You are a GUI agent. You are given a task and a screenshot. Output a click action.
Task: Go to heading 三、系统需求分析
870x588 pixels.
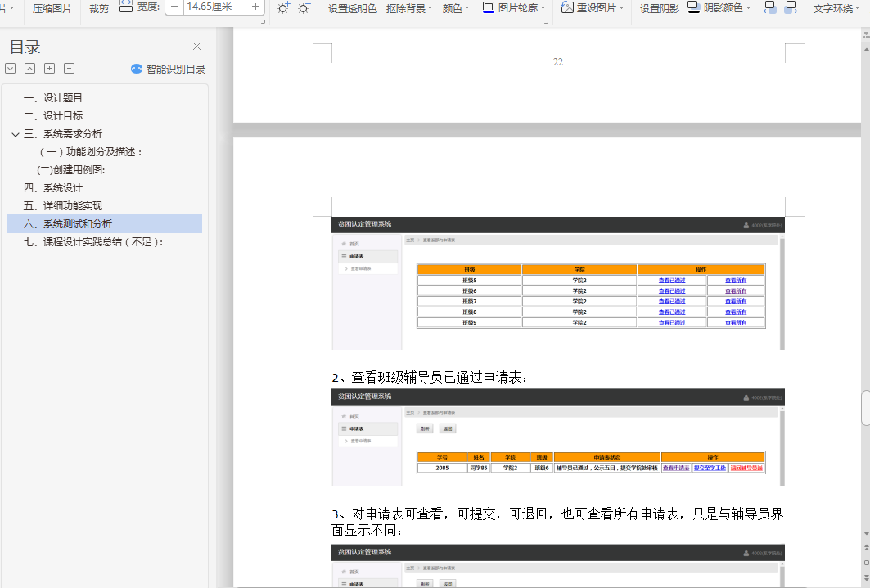coord(63,134)
